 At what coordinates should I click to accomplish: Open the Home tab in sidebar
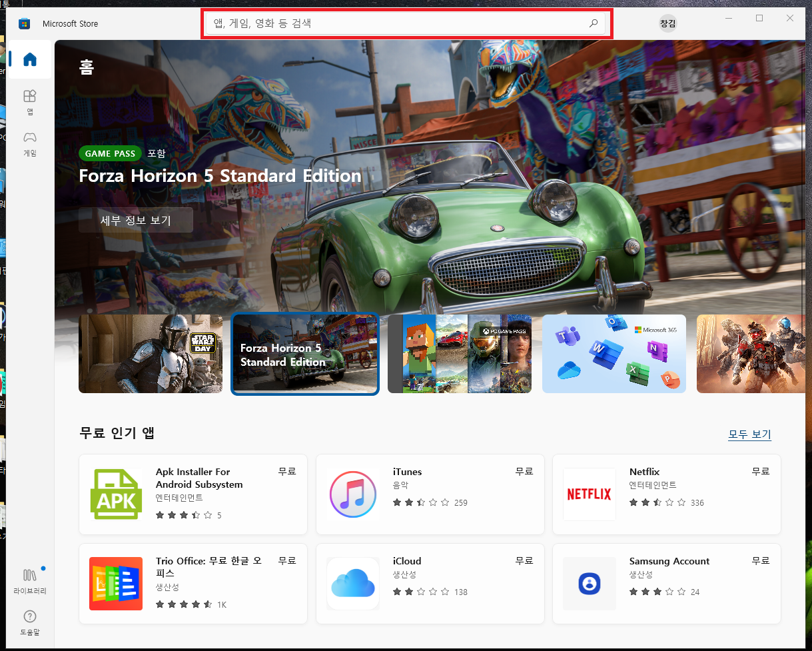(30, 60)
